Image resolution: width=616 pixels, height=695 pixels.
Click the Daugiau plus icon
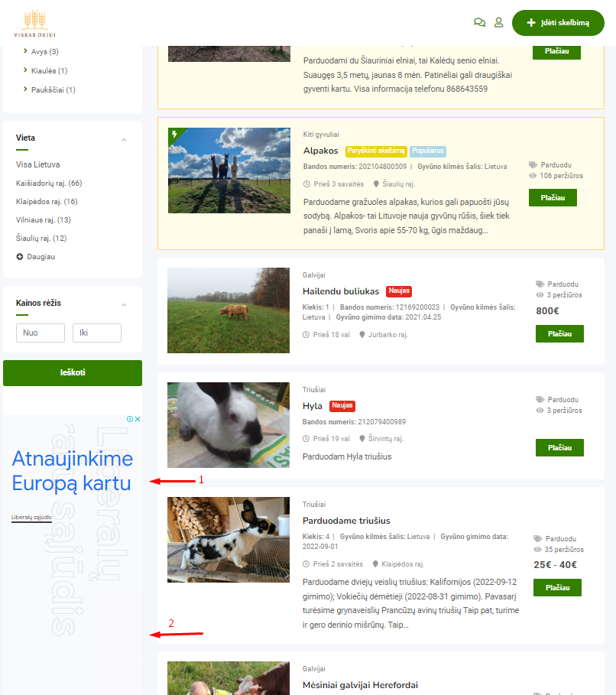click(x=20, y=257)
